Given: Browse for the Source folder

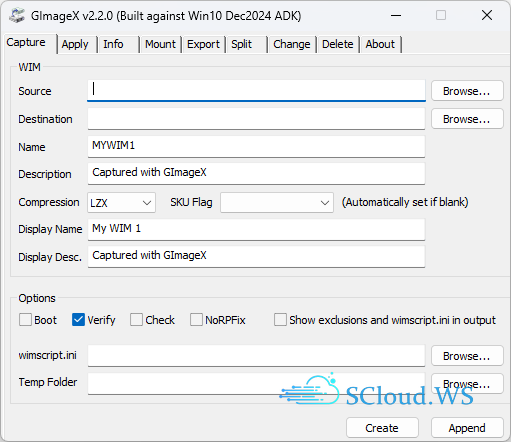Looking at the screenshot, I should pyautogui.click(x=467, y=91).
